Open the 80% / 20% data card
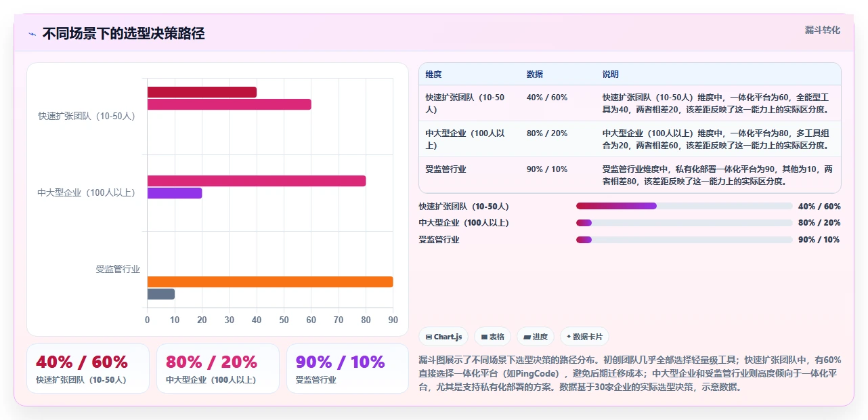Image resolution: width=868 pixels, height=420 pixels. point(218,369)
